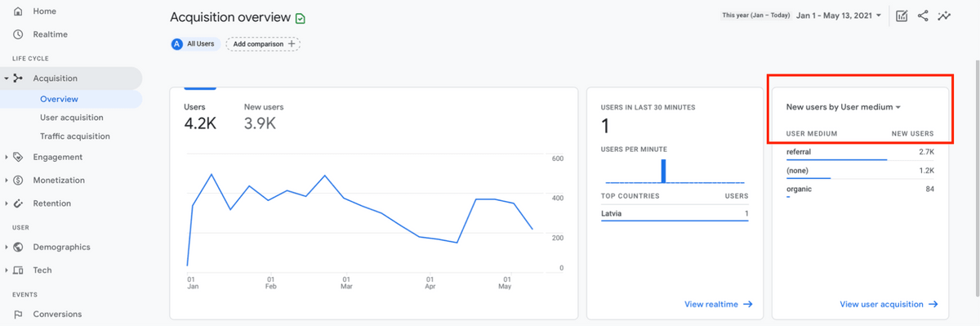
Task: Click the Demographics globe icon
Action: coord(18,247)
